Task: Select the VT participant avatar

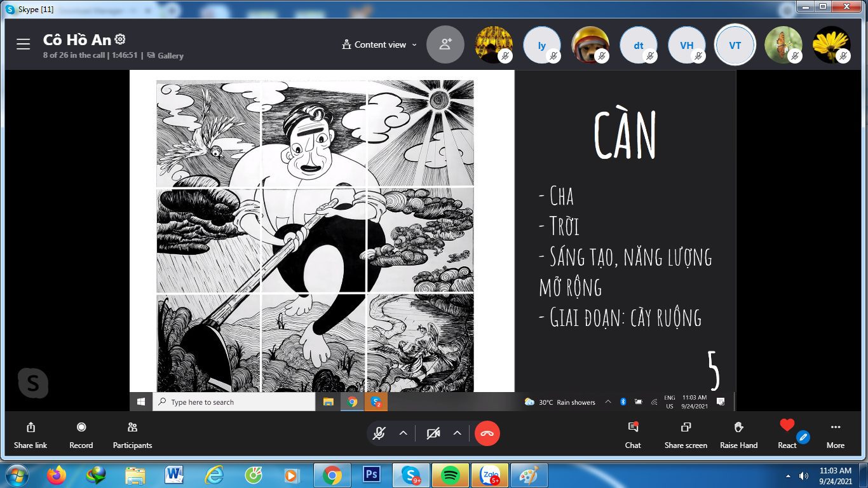Action: pyautogui.click(x=735, y=45)
